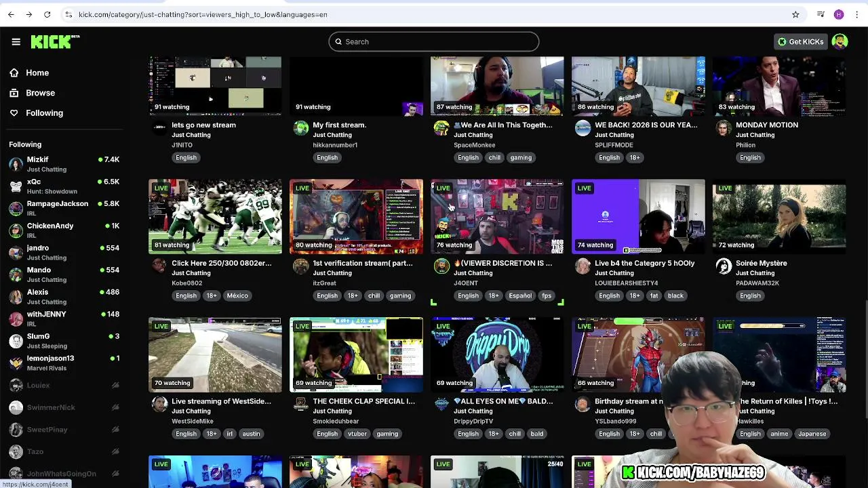The image size is (868, 488).
Task: Bookmark this page with star icon
Action: coord(795,14)
